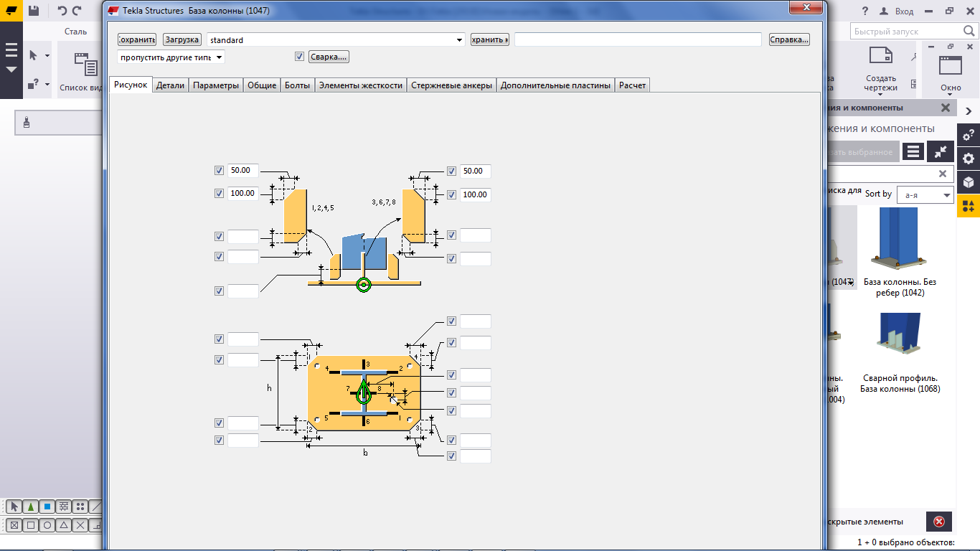This screenshot has height=551, width=980.
Task: Open the standard saved settings dropdown
Action: click(x=460, y=40)
